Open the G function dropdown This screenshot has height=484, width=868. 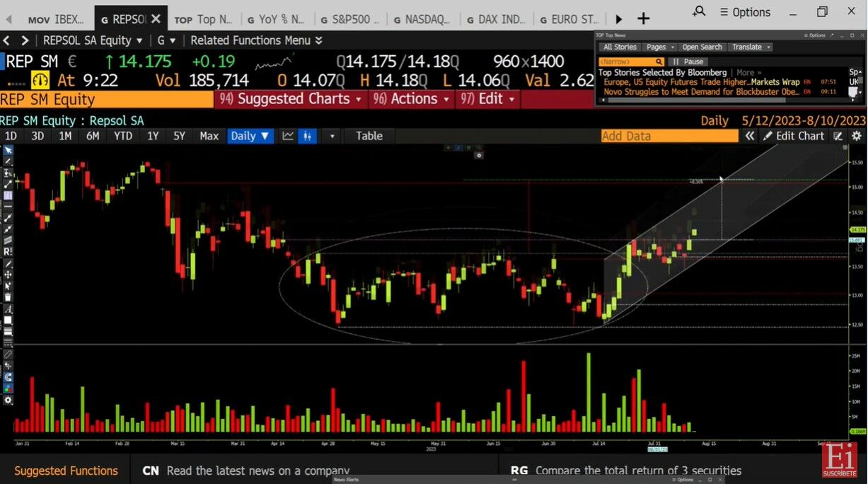pos(166,40)
